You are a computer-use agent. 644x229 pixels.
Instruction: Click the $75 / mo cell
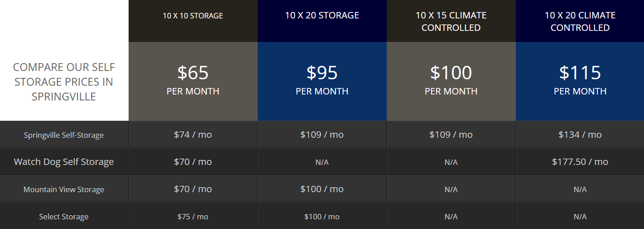coord(193,217)
